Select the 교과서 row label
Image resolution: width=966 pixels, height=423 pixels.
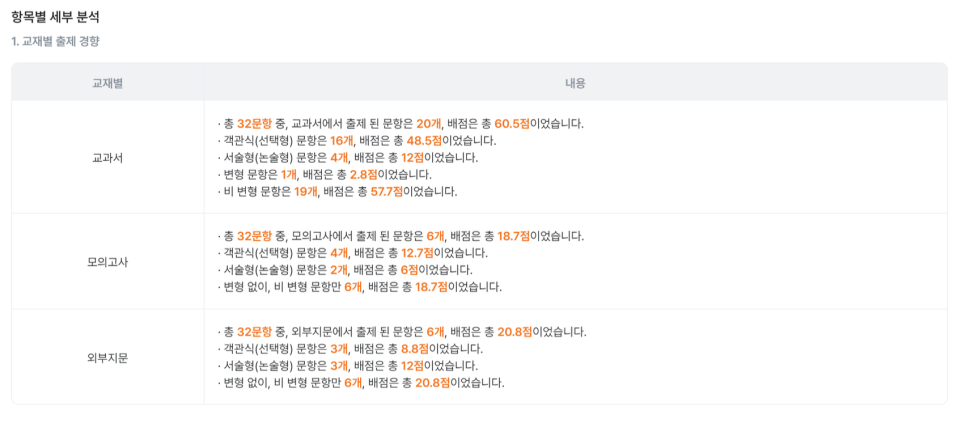(x=108, y=157)
